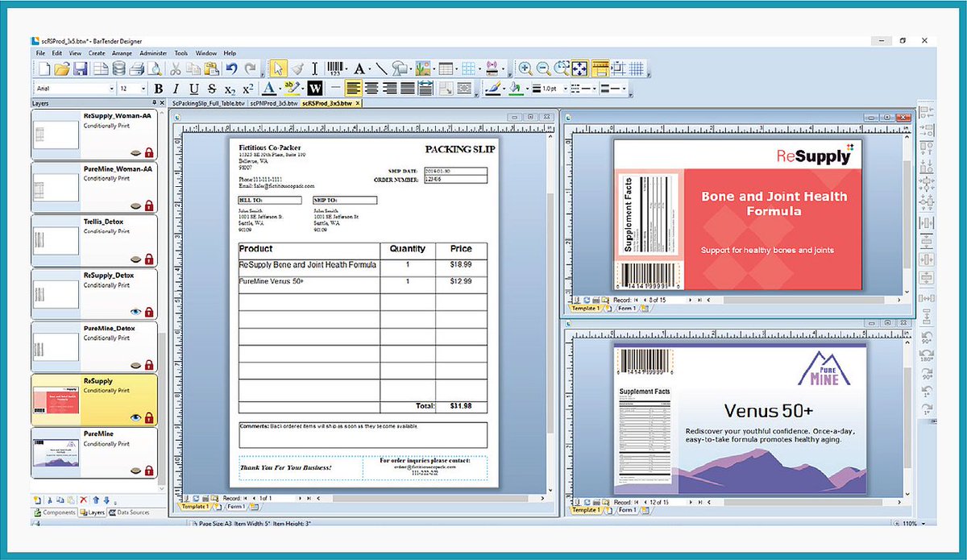Toggle PureMine layer visibility icon
This screenshot has height=560, width=967.
tap(136, 471)
